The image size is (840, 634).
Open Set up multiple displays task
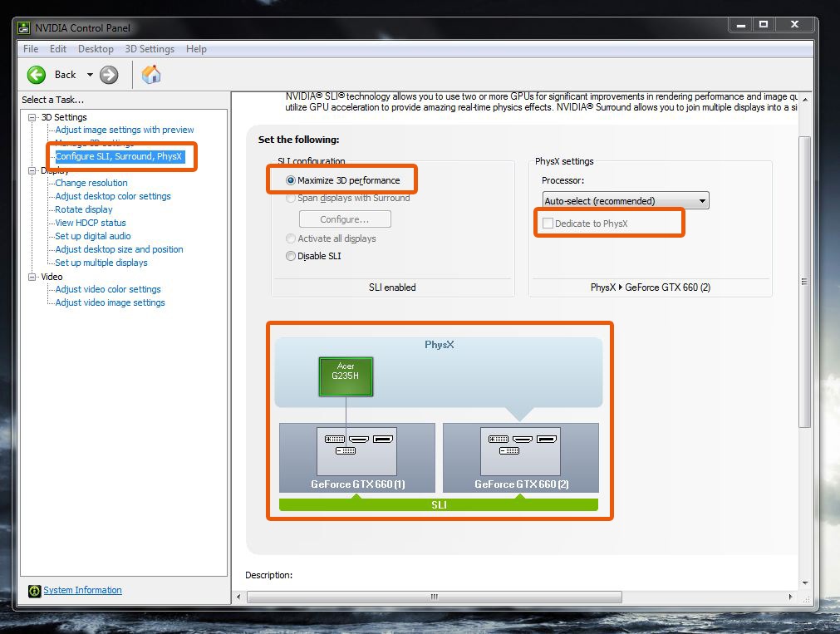coord(101,263)
